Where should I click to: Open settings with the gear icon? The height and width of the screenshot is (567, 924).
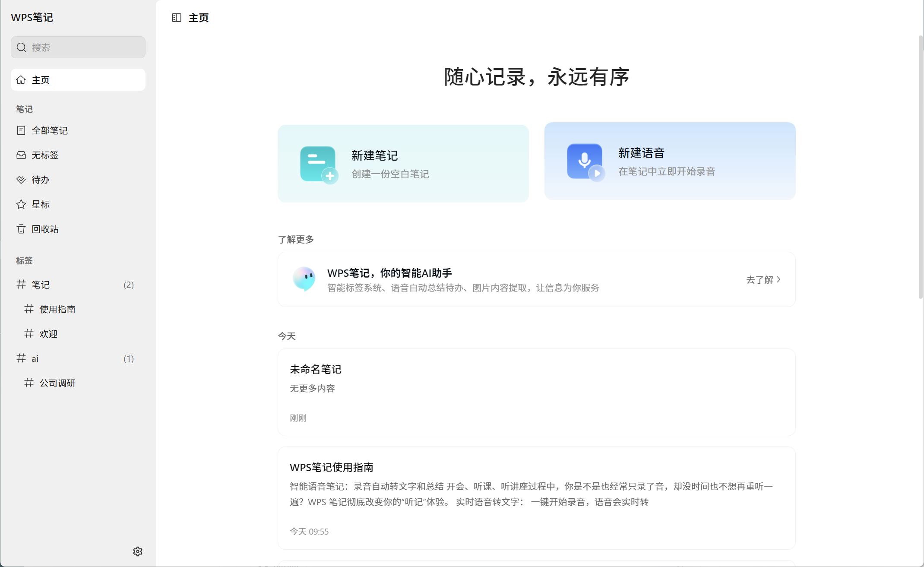coord(138,551)
